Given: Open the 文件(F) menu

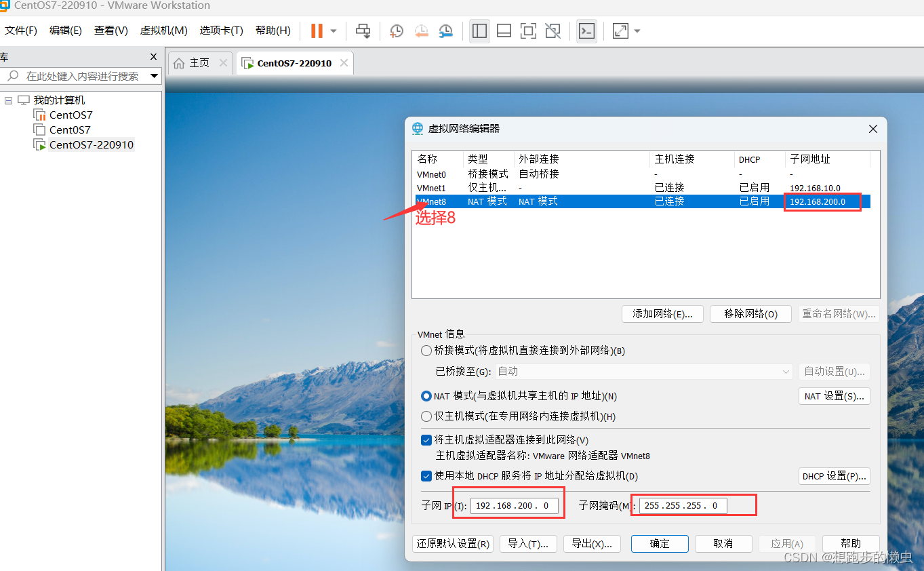Looking at the screenshot, I should pos(21,31).
